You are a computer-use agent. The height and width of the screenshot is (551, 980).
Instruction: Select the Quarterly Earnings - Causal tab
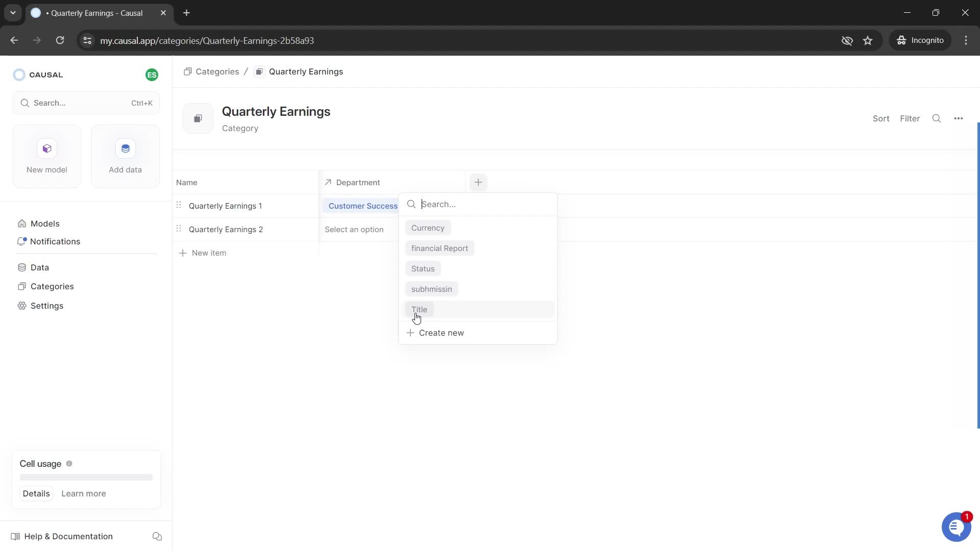pos(97,13)
